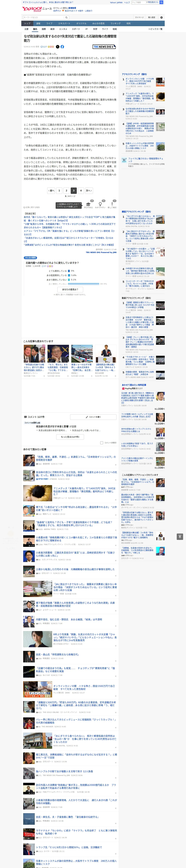
Task: Click the search magnifier button in the header
Action: tap(66, 17)
